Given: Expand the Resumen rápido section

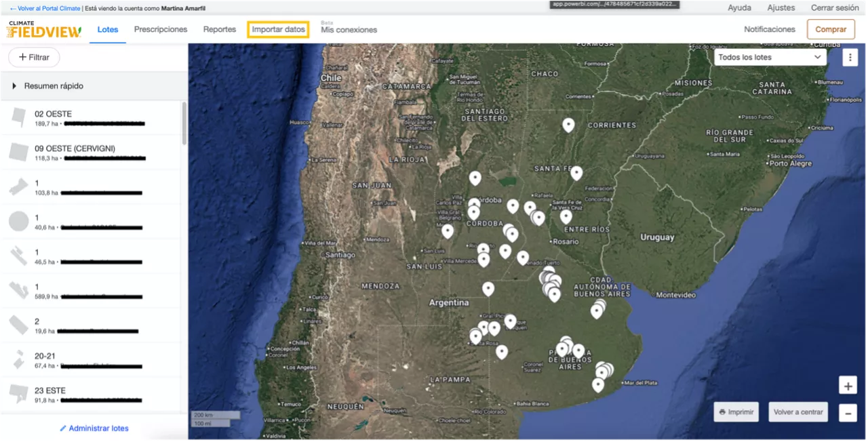Looking at the screenshot, I should click(x=14, y=86).
